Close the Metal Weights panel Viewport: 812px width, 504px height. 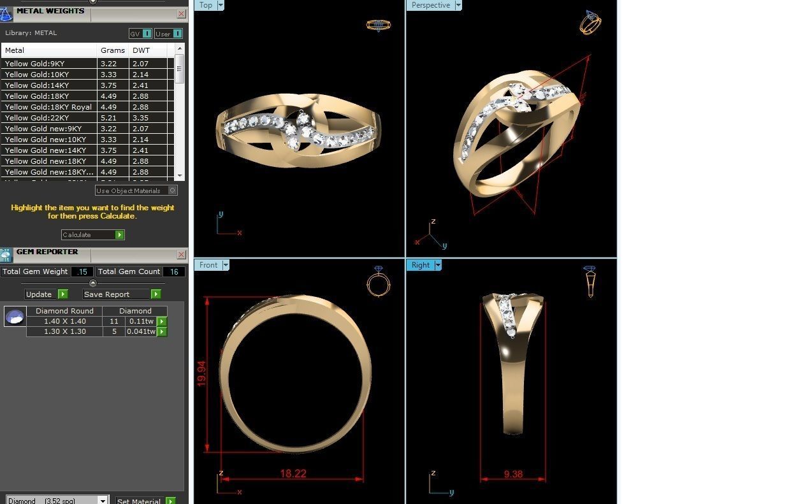point(181,13)
